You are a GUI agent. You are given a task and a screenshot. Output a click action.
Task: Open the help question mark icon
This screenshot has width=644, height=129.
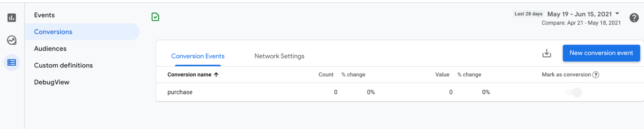(x=634, y=18)
